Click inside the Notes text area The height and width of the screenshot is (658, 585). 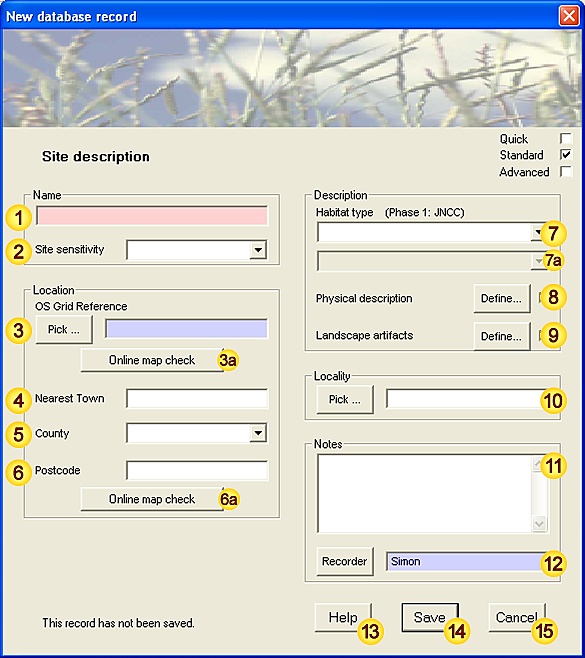(425, 494)
